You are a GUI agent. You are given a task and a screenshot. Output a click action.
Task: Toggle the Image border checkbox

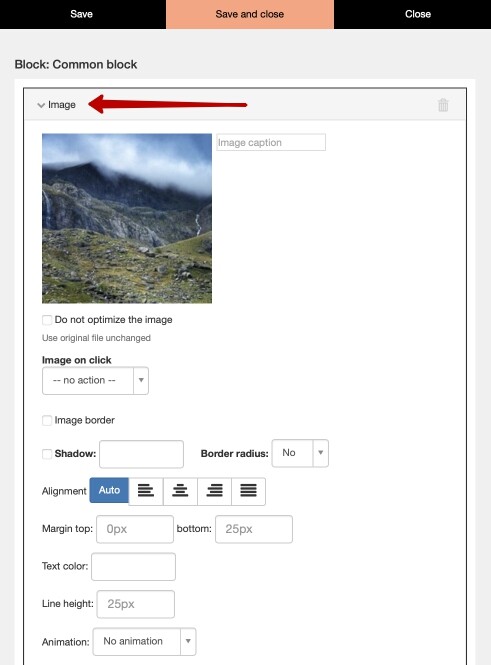(x=47, y=420)
